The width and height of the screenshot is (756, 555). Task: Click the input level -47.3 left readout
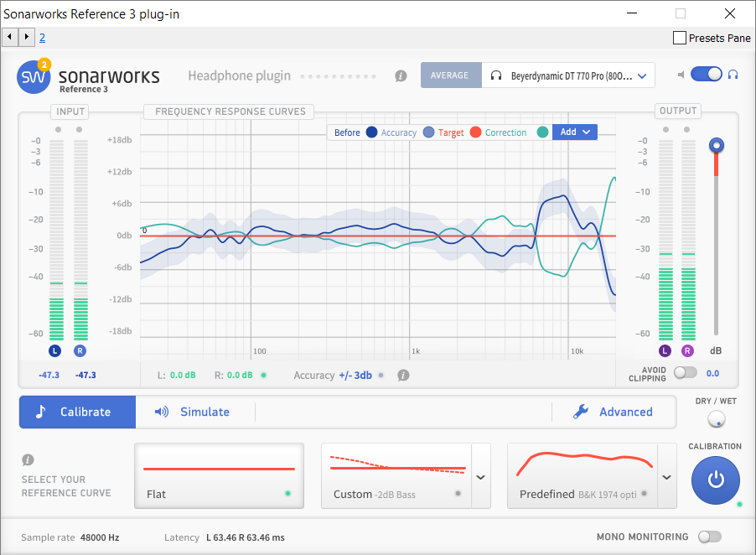point(49,375)
